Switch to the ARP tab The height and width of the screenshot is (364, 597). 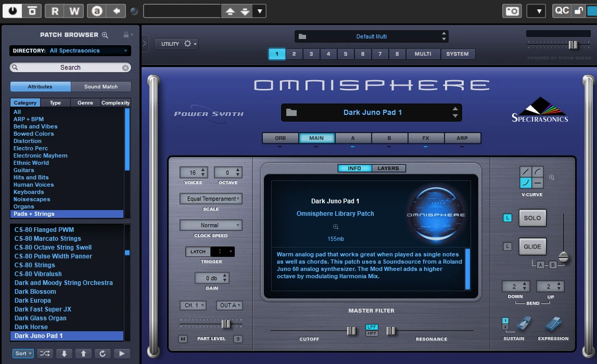coord(462,138)
